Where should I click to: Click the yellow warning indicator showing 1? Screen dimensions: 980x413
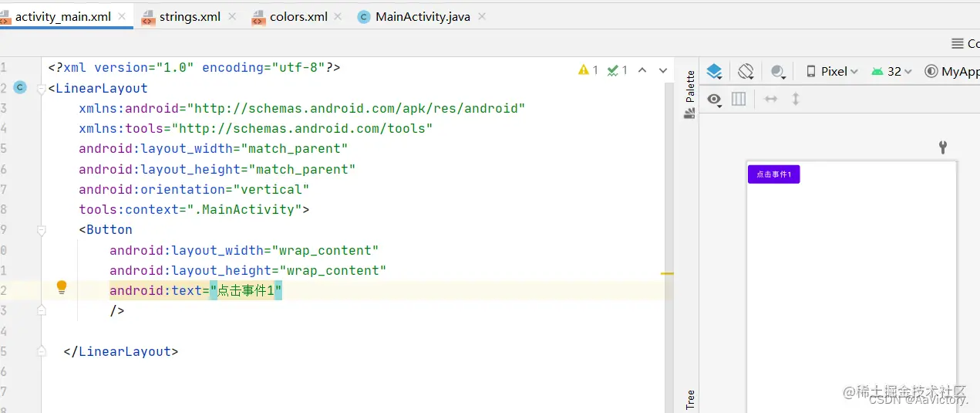588,70
